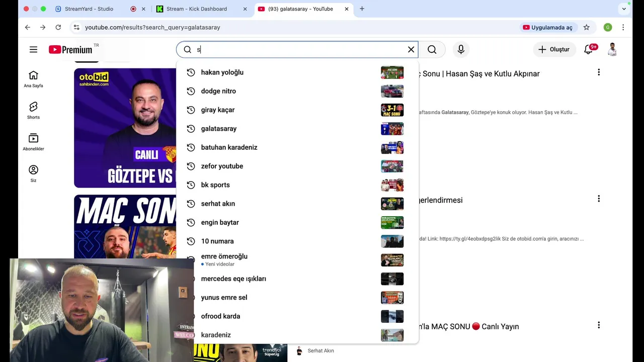The width and height of the screenshot is (644, 362).
Task: Close the Kick Dashboard tab
Action: point(245,9)
